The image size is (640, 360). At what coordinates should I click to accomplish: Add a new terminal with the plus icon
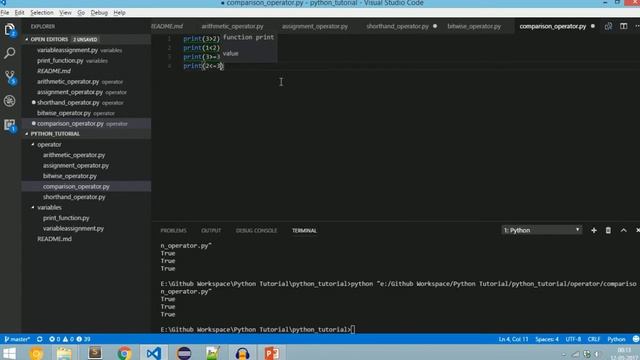pyautogui.click(x=594, y=230)
